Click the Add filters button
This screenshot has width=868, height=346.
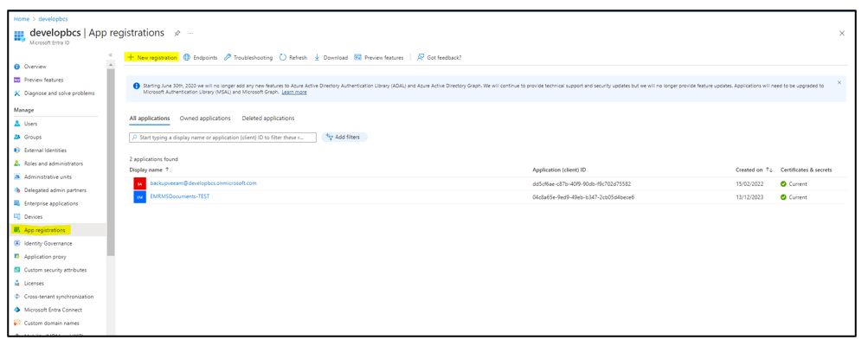[344, 138]
